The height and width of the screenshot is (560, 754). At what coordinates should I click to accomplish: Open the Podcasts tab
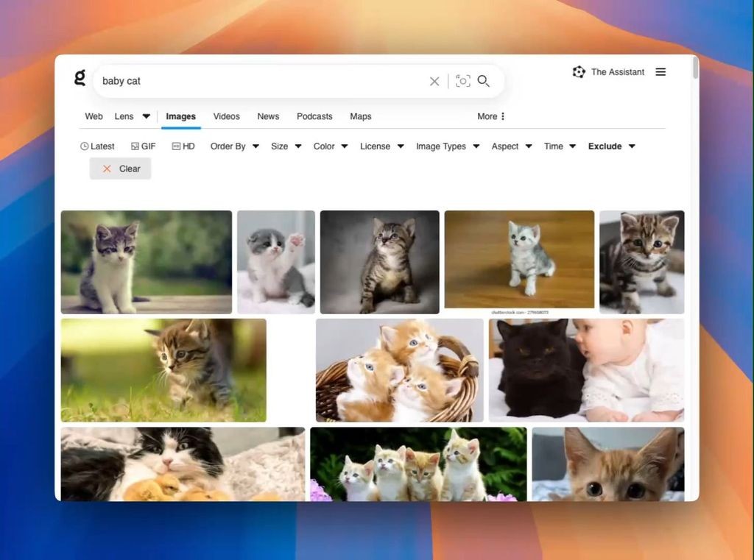pos(314,116)
